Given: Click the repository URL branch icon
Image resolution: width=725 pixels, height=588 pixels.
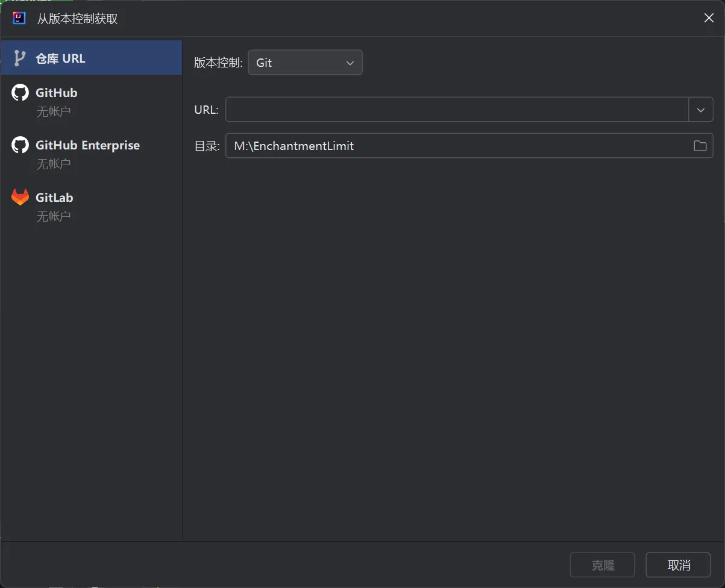Looking at the screenshot, I should click(20, 58).
